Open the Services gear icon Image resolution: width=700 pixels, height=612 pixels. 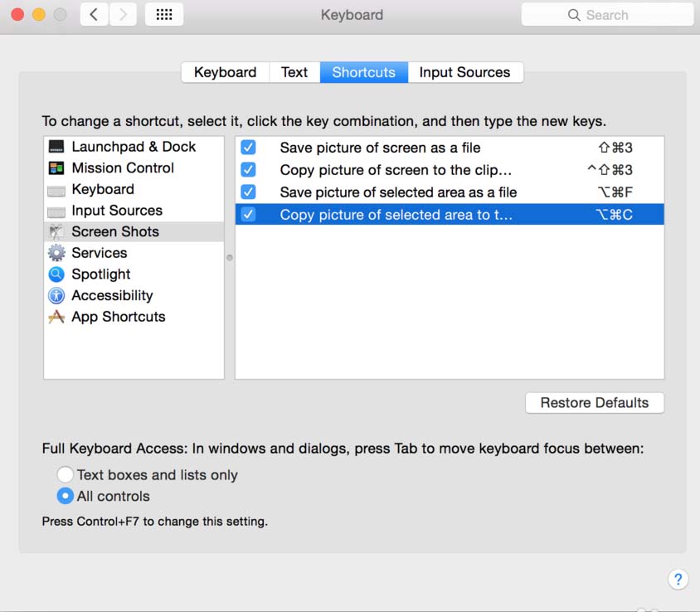[x=56, y=253]
